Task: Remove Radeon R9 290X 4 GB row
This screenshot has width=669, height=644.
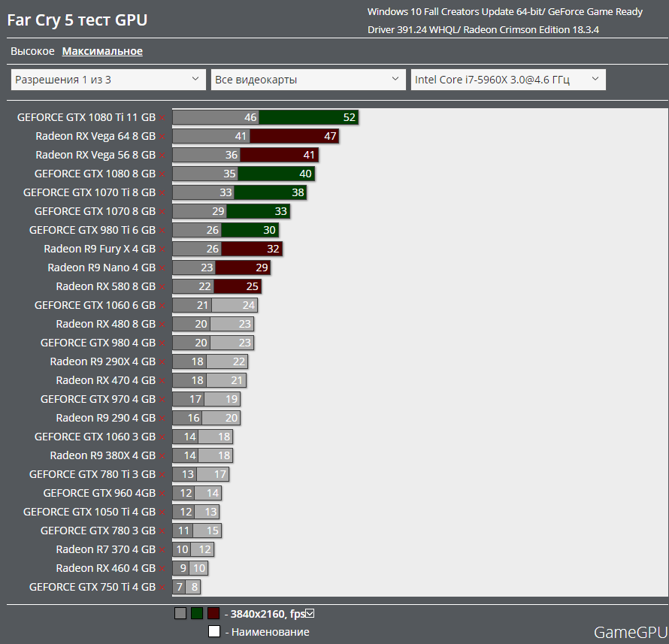Action: (x=162, y=361)
